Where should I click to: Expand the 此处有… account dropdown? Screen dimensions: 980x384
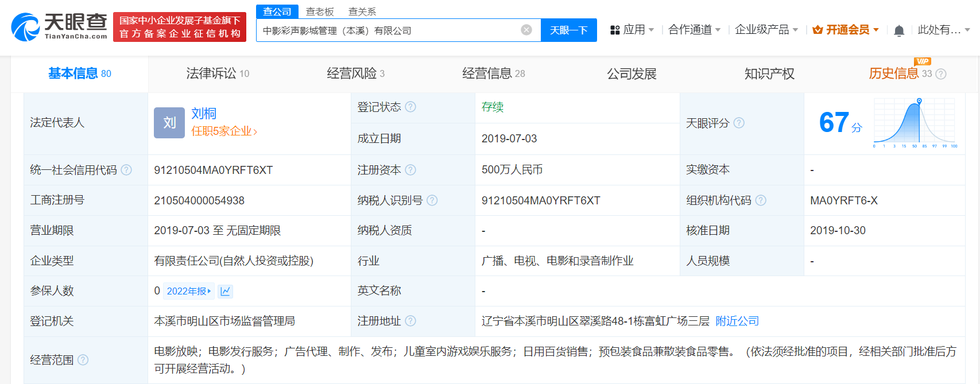[967, 30]
